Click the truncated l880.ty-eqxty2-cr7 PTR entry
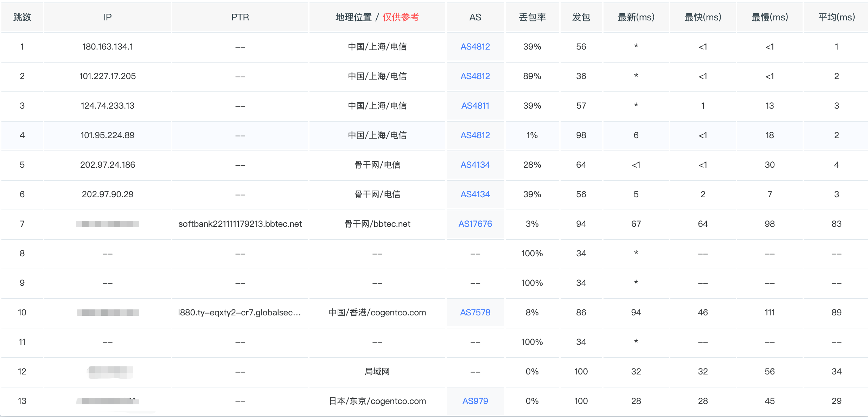 point(239,313)
